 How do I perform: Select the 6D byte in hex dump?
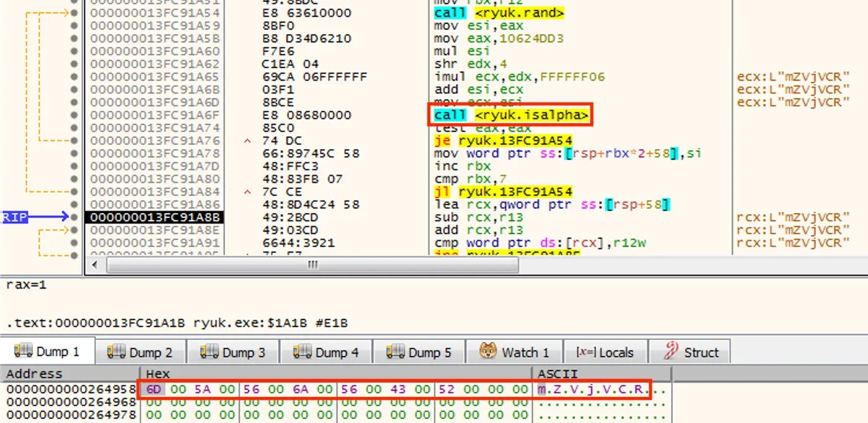click(x=153, y=390)
